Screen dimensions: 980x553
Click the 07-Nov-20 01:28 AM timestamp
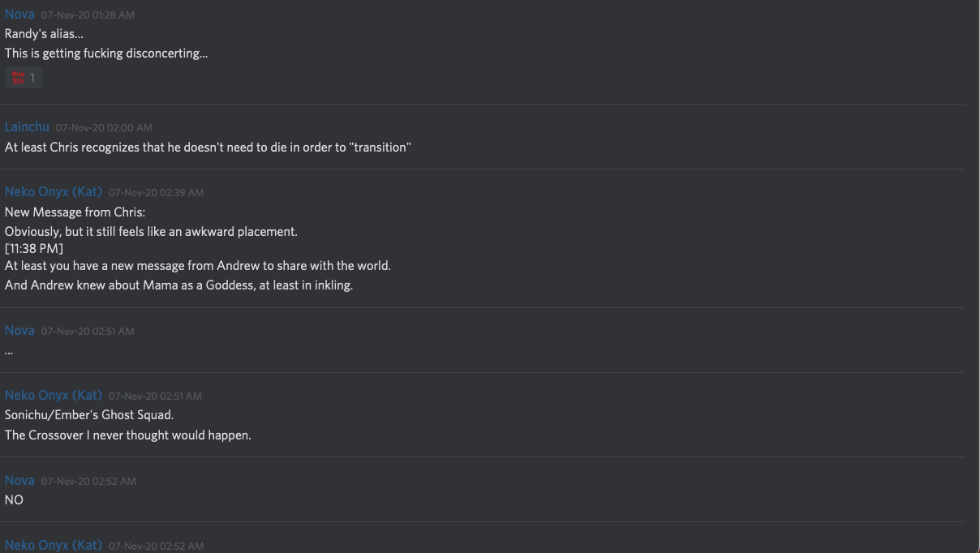point(88,15)
